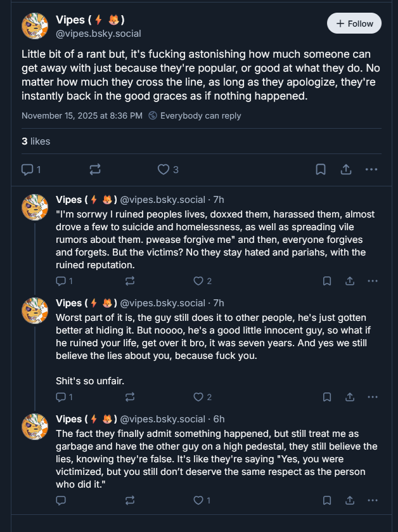Open Vipes avatar on main post
The height and width of the screenshot is (532, 398).
(35, 26)
